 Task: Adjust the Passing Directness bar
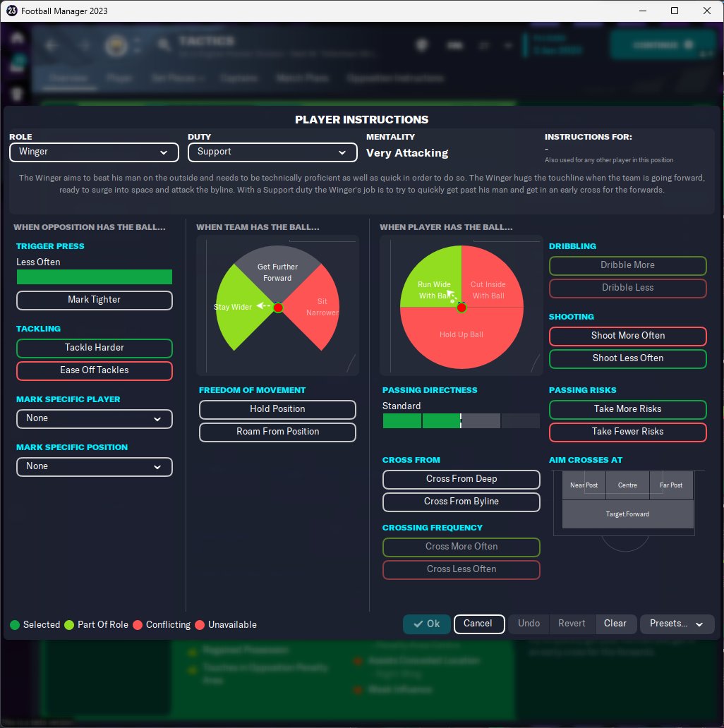pyautogui.click(x=461, y=420)
